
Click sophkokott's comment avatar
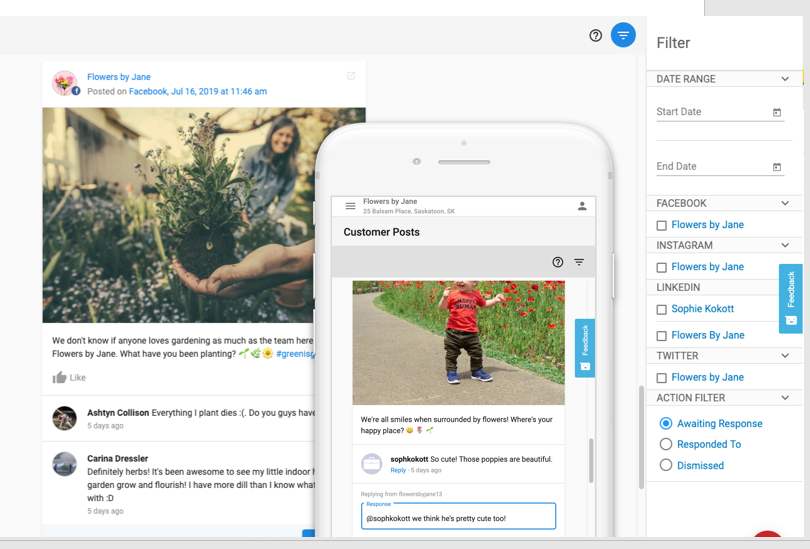(x=371, y=464)
